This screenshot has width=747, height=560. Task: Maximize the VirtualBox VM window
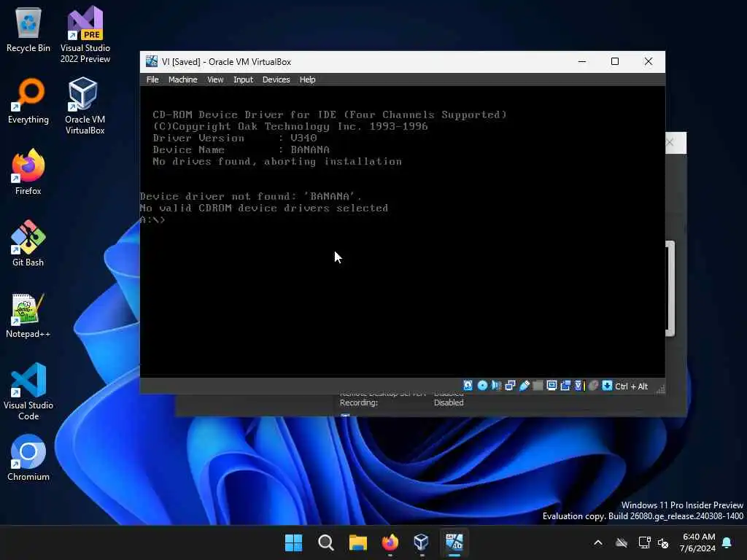click(615, 61)
